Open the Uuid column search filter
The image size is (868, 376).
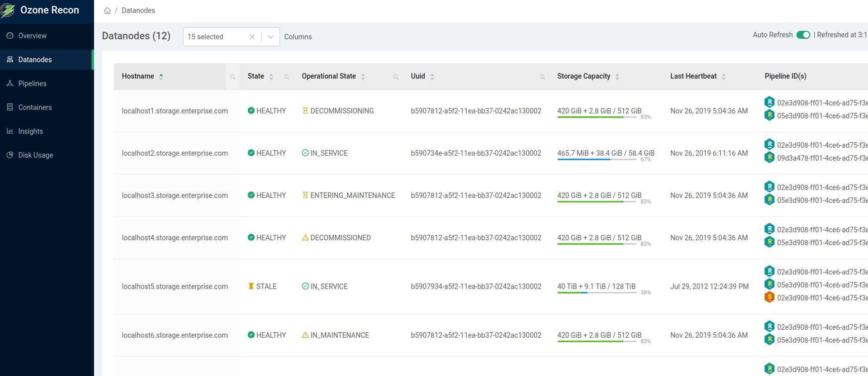coord(543,77)
